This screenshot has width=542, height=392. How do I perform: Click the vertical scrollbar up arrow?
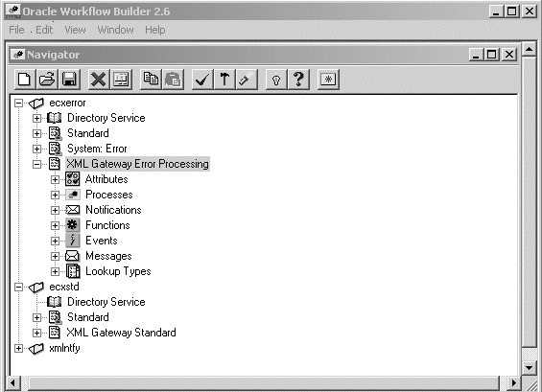tap(529, 49)
